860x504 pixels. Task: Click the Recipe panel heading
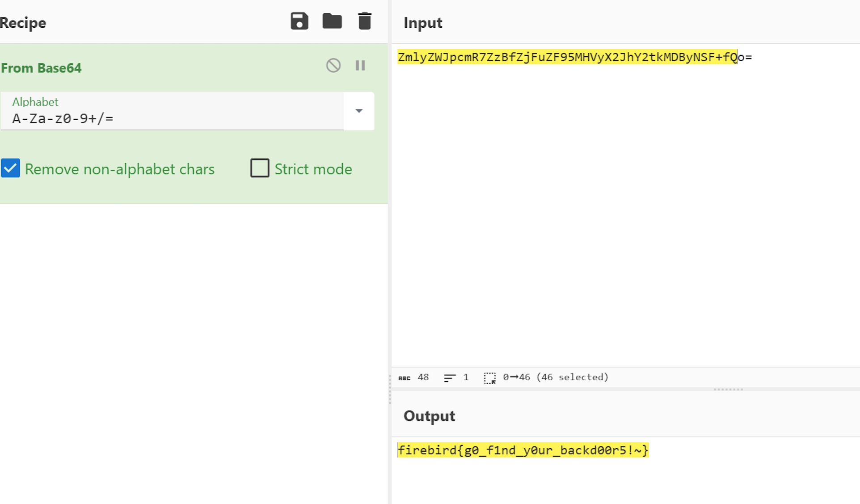tap(22, 23)
